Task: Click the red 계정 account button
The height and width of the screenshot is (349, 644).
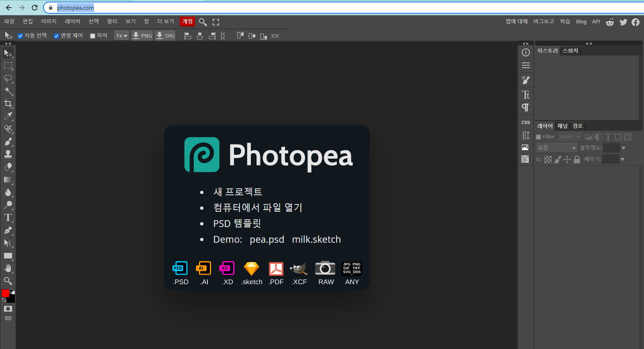Action: [x=188, y=21]
